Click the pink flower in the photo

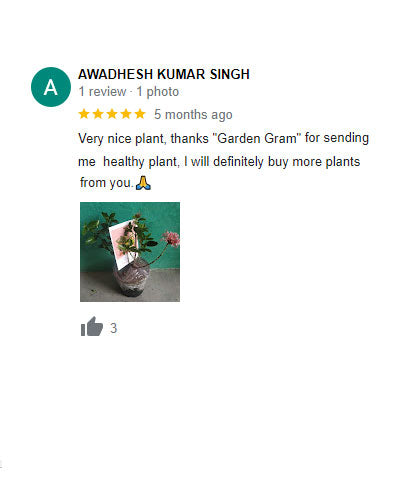[171, 239]
